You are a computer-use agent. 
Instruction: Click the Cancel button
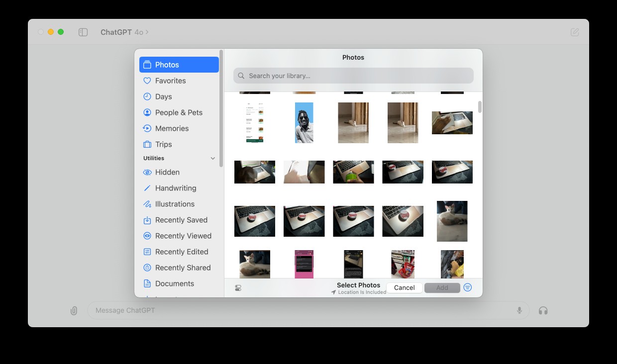pyautogui.click(x=405, y=287)
